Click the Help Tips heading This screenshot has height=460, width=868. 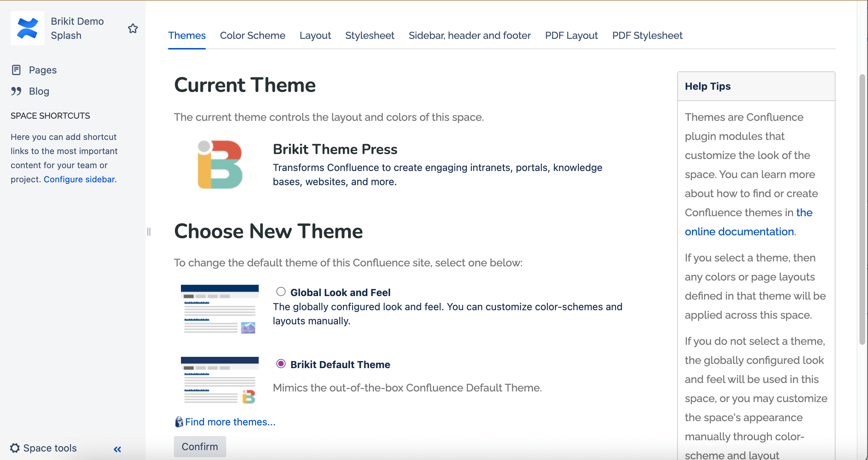[x=708, y=86]
